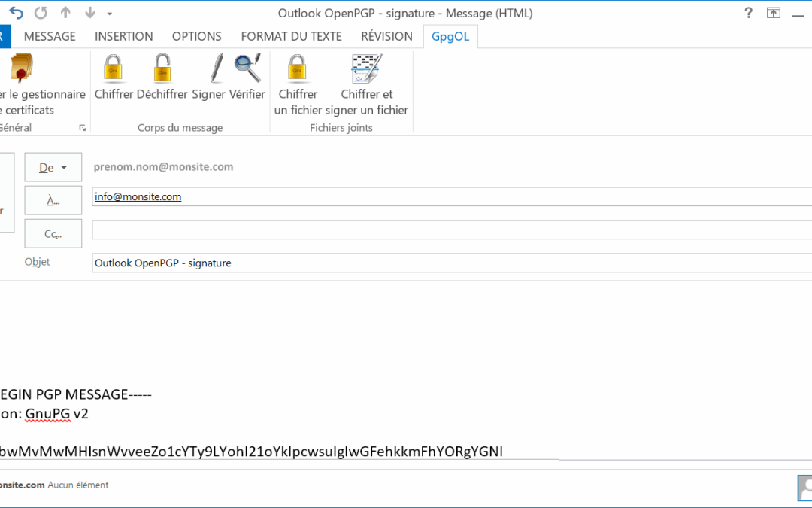
Task: Click Chiffrer un fichier padlock icon
Action: click(297, 68)
